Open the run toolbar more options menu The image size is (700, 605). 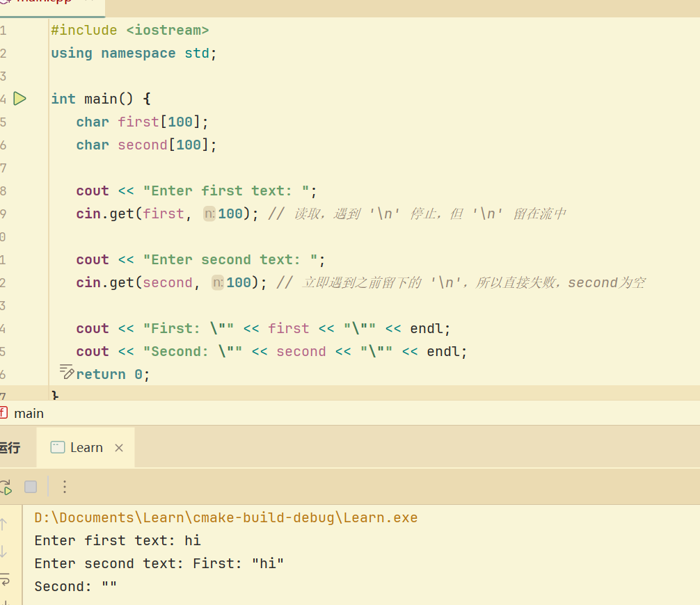(x=65, y=487)
